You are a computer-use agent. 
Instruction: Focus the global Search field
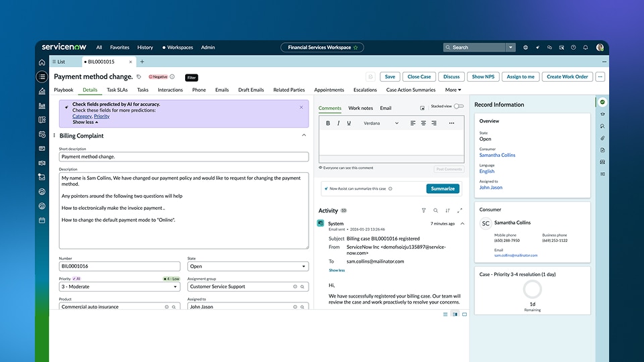coord(475,48)
